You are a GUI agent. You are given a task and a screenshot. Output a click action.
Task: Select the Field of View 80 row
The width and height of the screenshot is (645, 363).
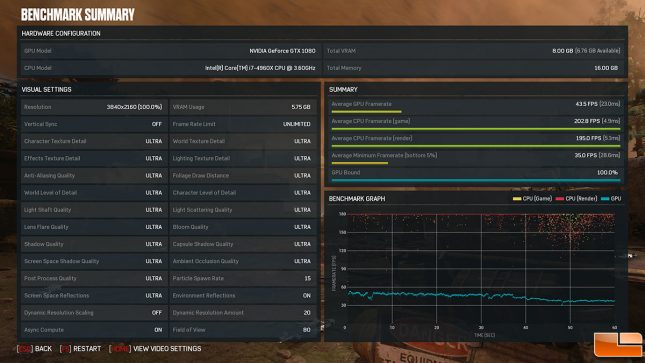pyautogui.click(x=243, y=330)
